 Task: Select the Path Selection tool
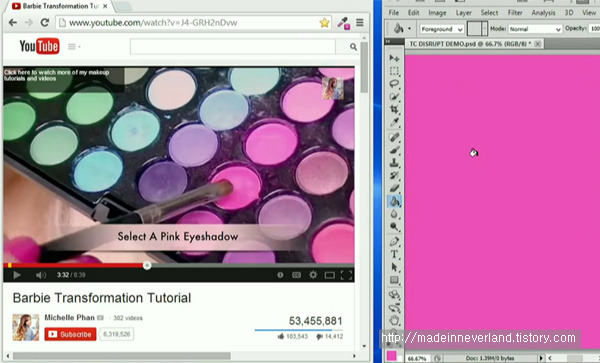pyautogui.click(x=394, y=267)
